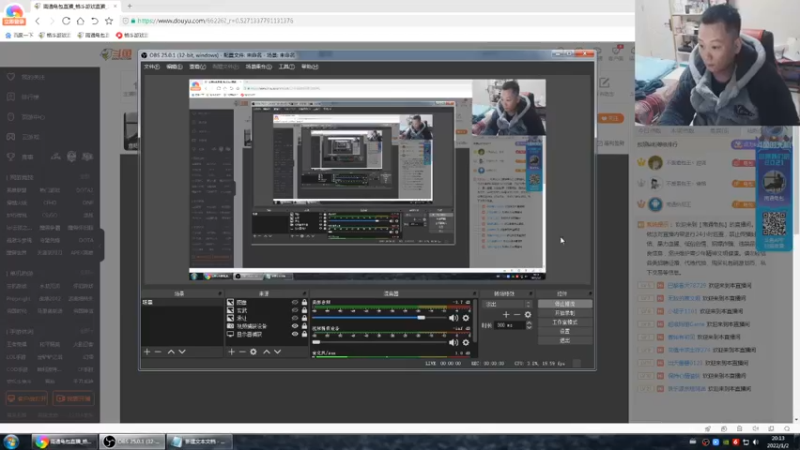Open the Windows Start orb

coord(11,441)
